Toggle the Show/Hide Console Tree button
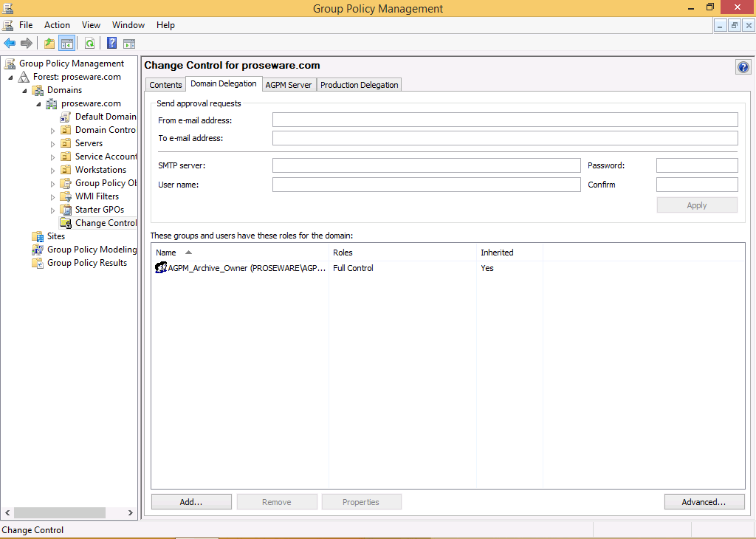This screenshot has height=539, width=756. (66, 44)
